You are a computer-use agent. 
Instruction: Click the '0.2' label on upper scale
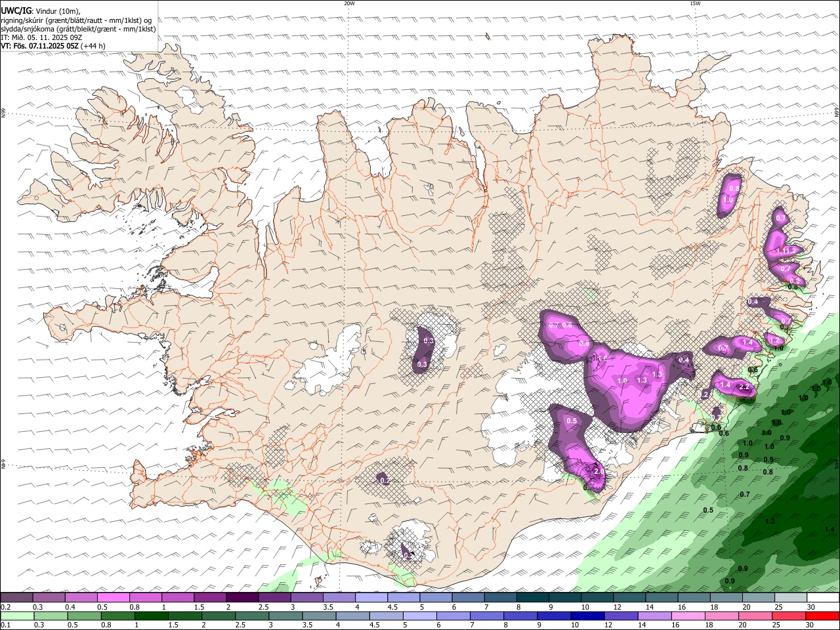[x=5, y=607]
